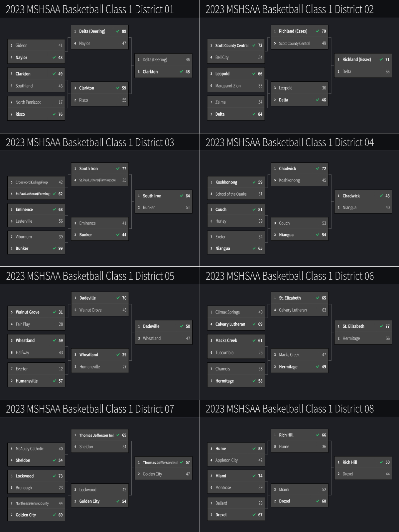The image size is (399, 532).
Task: Click McAuley Catholic team entry
Action: pyautogui.click(x=30, y=449)
